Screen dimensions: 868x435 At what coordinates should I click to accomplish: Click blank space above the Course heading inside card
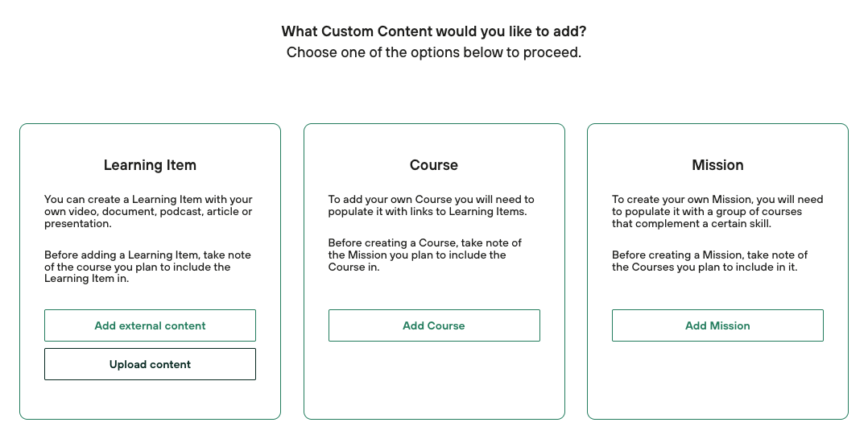click(x=434, y=141)
